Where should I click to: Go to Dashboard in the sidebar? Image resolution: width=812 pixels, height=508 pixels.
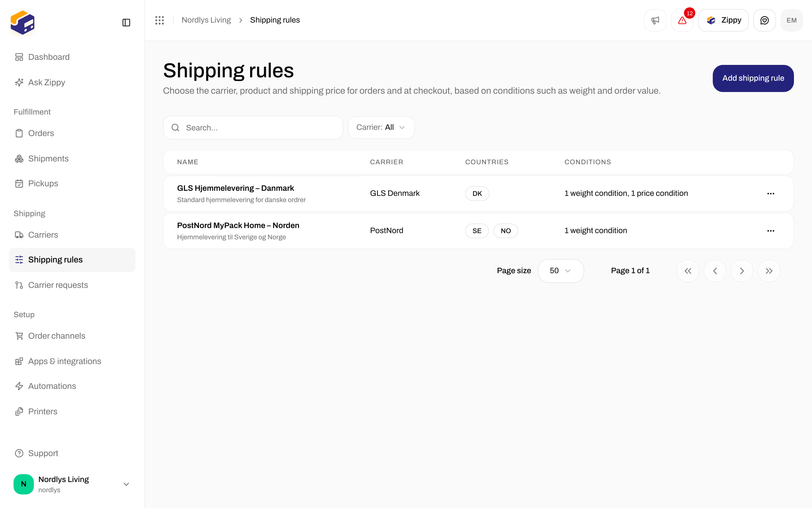72,57
